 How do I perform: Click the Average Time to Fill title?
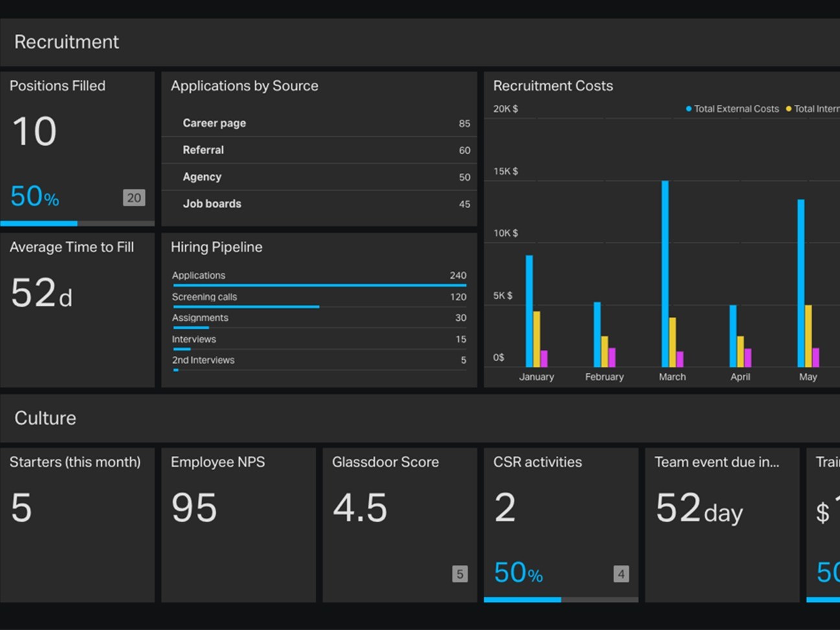[72, 247]
